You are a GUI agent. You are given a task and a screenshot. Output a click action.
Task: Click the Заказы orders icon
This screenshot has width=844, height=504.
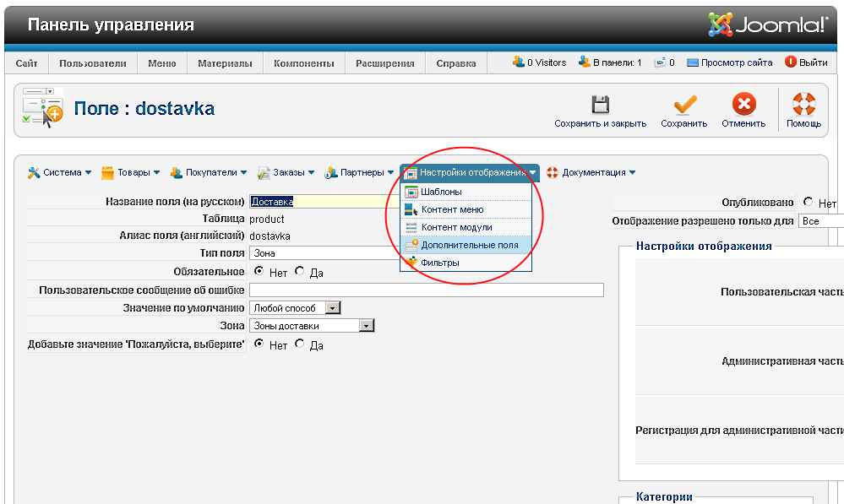[x=264, y=173]
